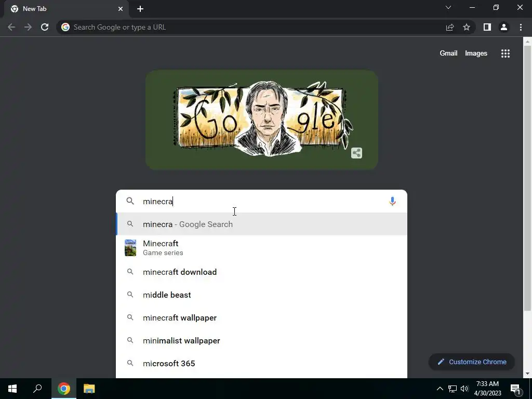Share this page via the share icon
Viewport: 532px width, 399px height.
coord(450,27)
